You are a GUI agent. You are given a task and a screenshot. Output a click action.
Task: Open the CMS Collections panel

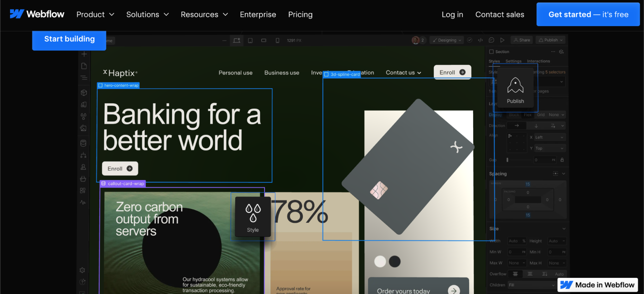(x=83, y=143)
